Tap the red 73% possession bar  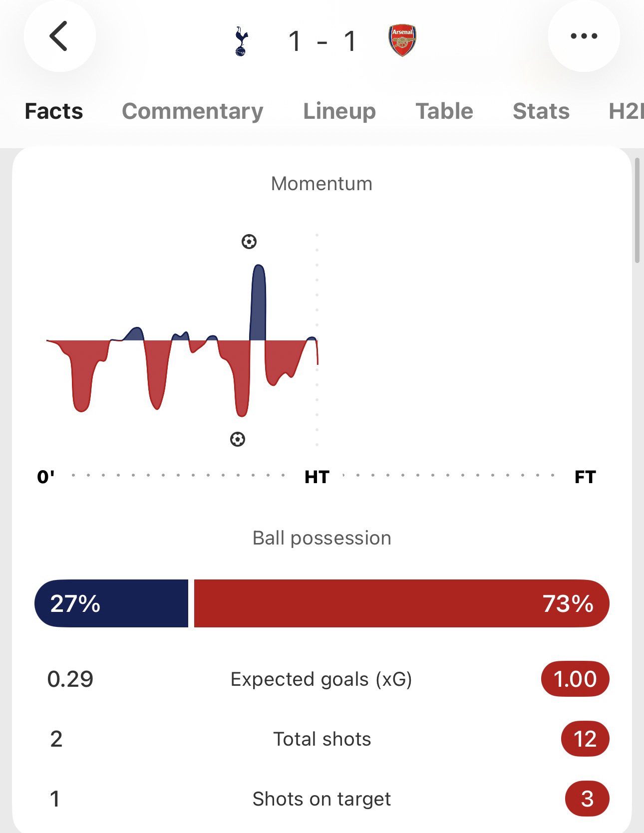click(401, 603)
